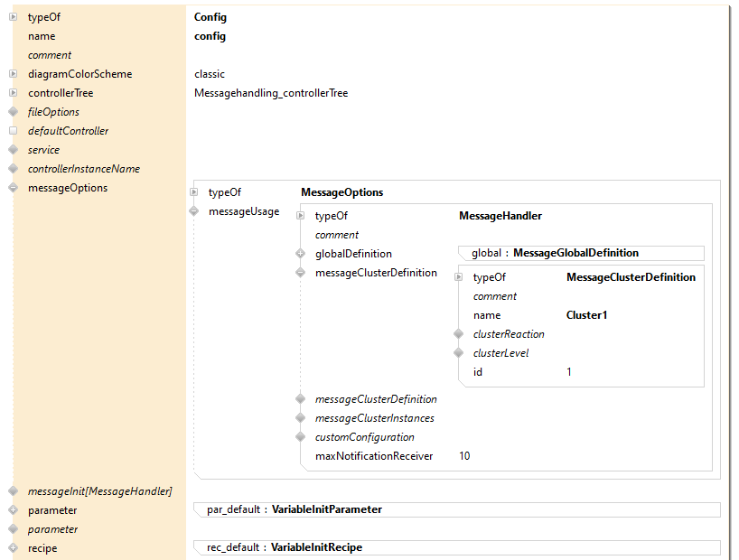The height and width of the screenshot is (560, 739).
Task: Click the diamond icon beside fileOptions
Action: point(13,112)
